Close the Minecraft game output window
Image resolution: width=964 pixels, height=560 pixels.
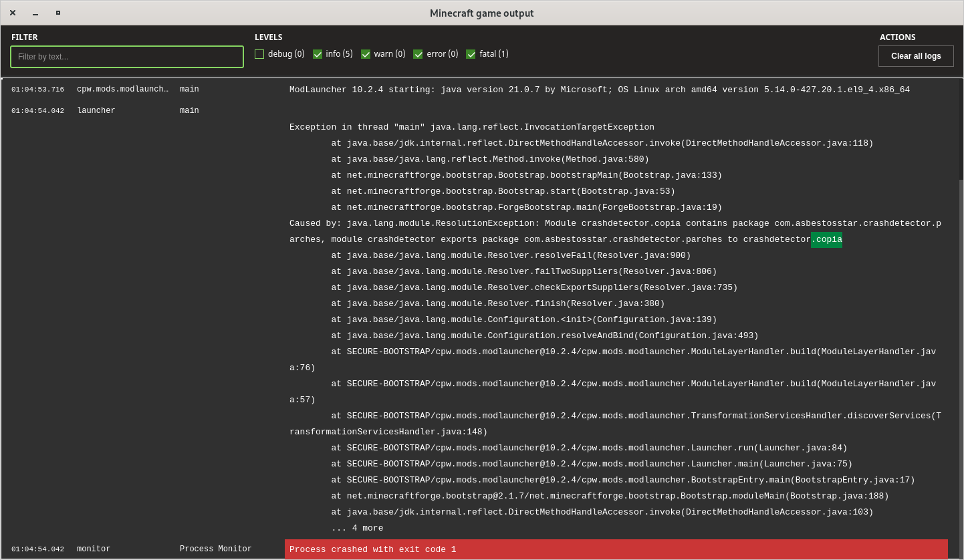tap(13, 13)
